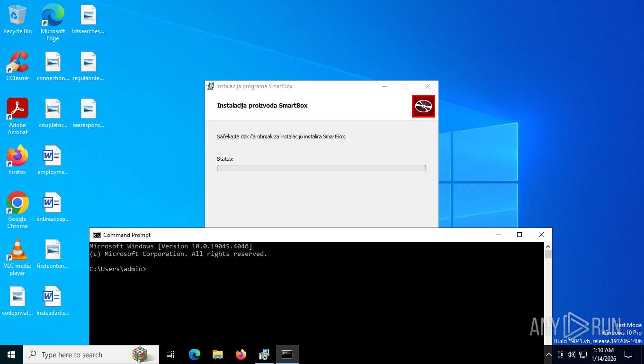Screen dimensions: 644x364
Task: Open the Command Prompt title bar icon menu
Action: [x=97, y=235]
